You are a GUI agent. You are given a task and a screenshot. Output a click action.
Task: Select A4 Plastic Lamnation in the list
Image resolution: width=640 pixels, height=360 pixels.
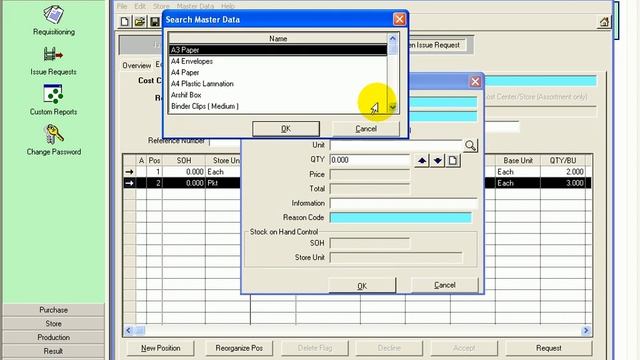click(278, 84)
